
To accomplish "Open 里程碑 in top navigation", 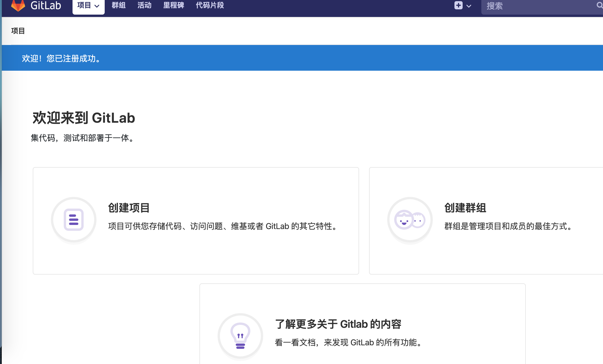I will point(173,5).
